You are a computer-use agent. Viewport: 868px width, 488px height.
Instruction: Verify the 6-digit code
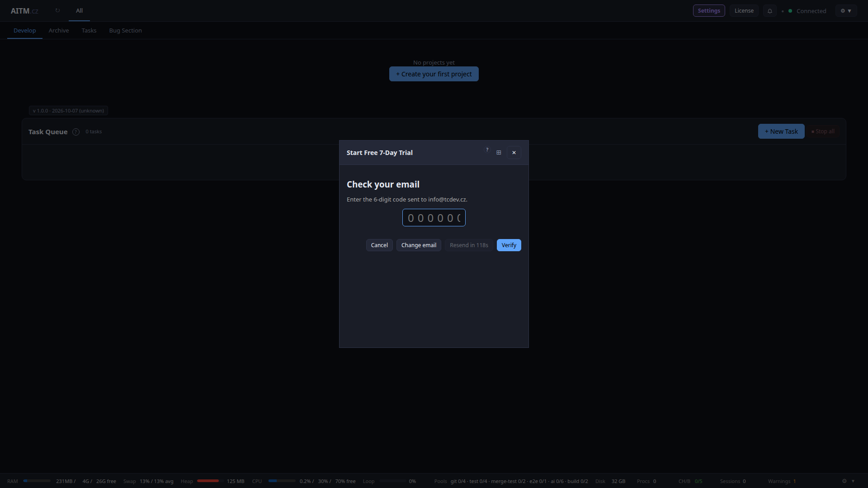pos(509,245)
